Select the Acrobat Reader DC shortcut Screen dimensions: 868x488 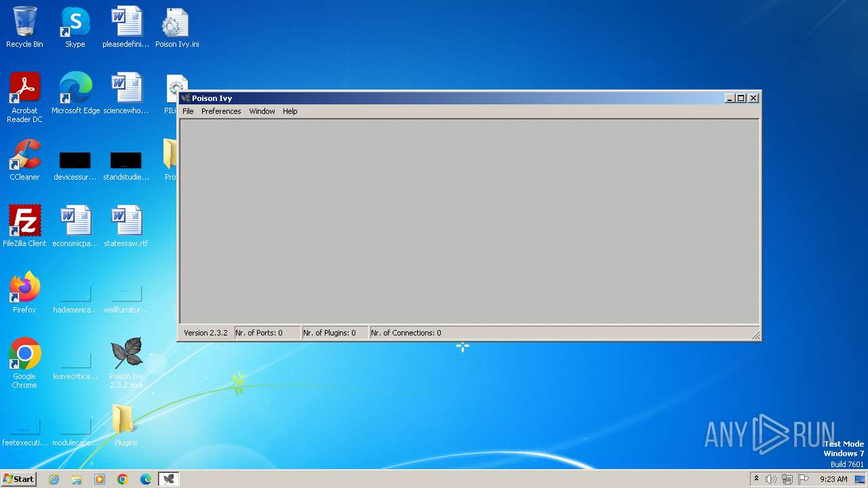click(24, 98)
